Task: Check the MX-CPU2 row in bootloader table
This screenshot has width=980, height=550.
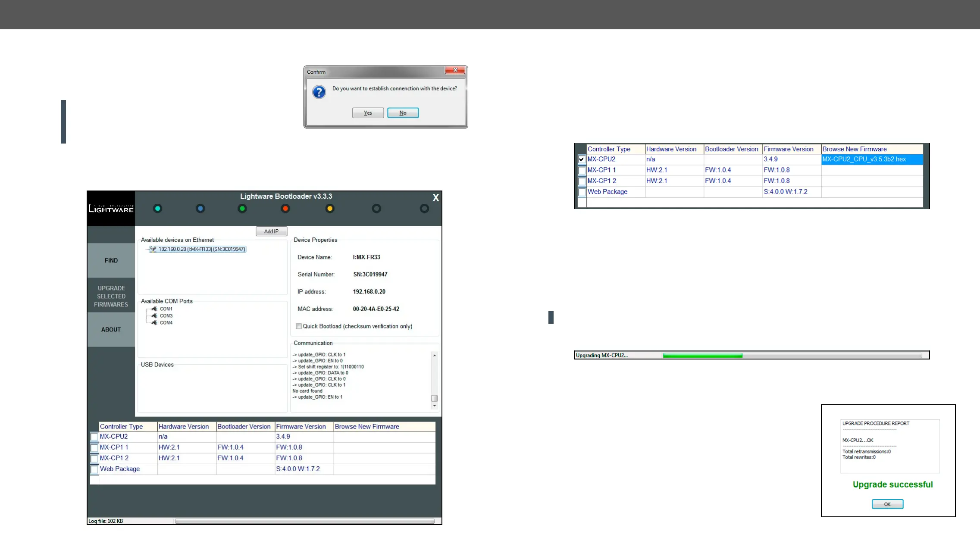Action: tap(94, 437)
